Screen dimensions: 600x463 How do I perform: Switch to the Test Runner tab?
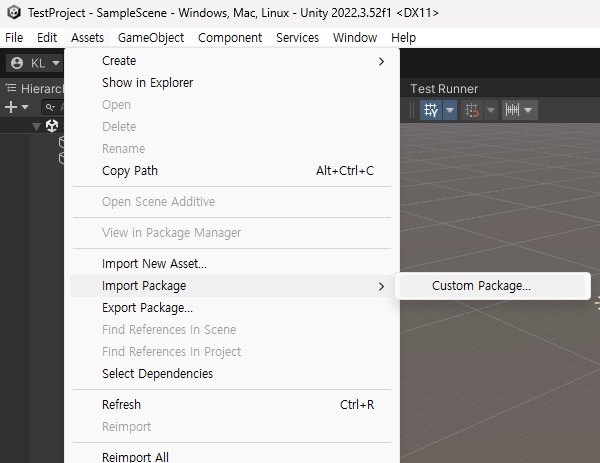pos(444,89)
